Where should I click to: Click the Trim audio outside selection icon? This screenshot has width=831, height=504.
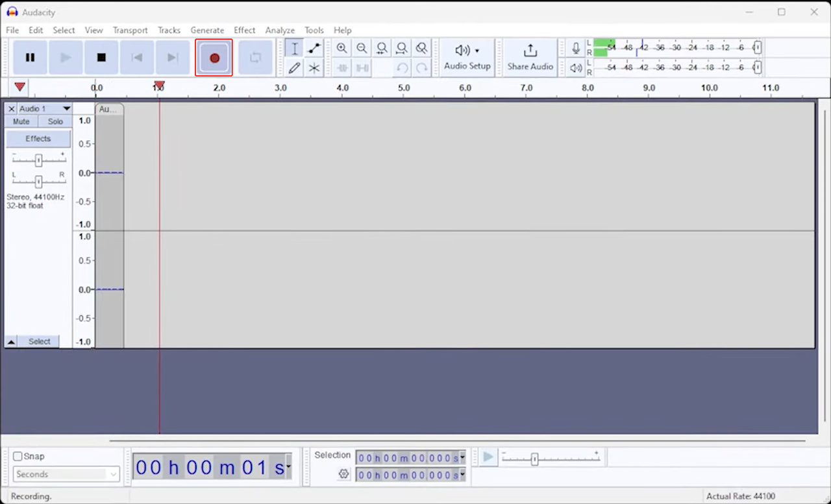tap(342, 67)
